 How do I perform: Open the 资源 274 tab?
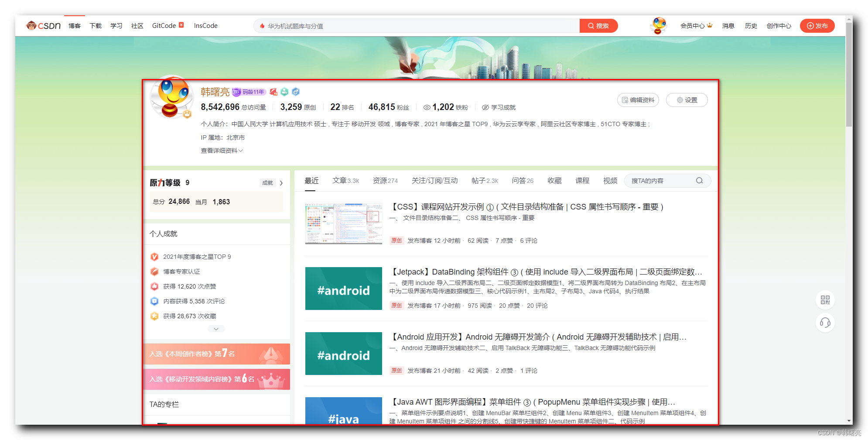pos(385,181)
